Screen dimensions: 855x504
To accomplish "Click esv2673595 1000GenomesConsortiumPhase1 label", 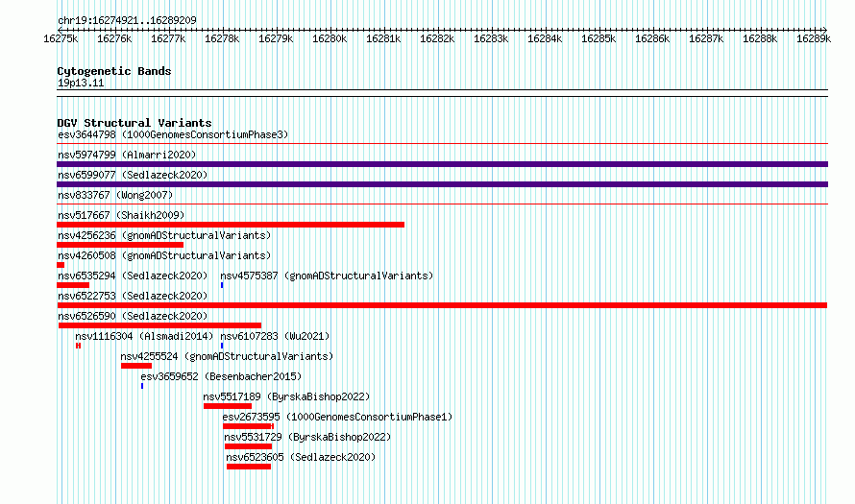I will point(337,417).
